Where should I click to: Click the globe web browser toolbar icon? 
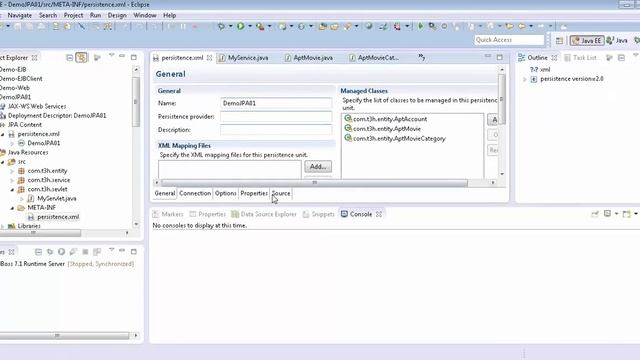point(369,27)
